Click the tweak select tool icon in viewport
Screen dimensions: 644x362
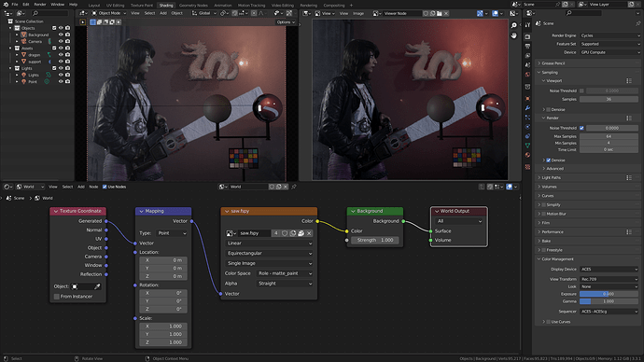pyautogui.click(x=82, y=22)
